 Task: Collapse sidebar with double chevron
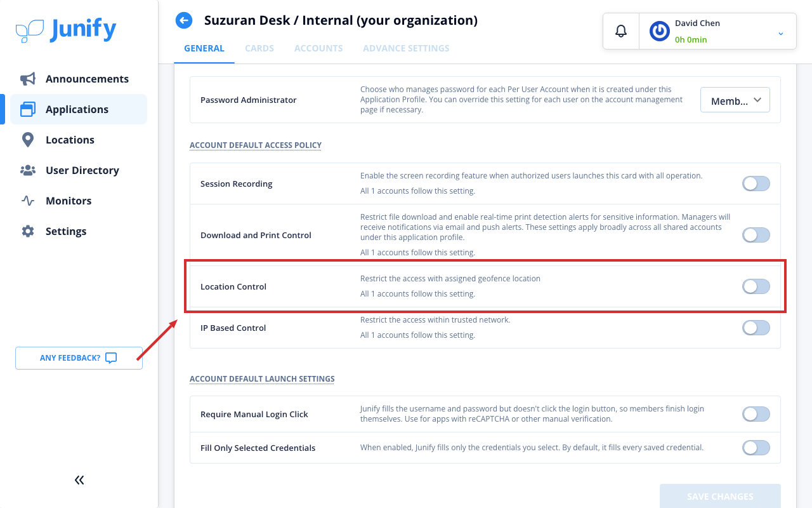pyautogui.click(x=79, y=480)
